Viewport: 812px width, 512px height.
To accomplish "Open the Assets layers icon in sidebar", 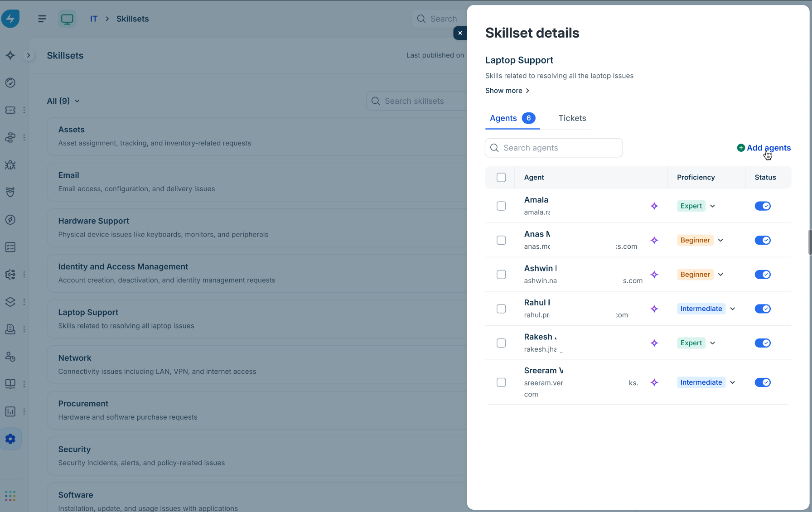I will [10, 302].
